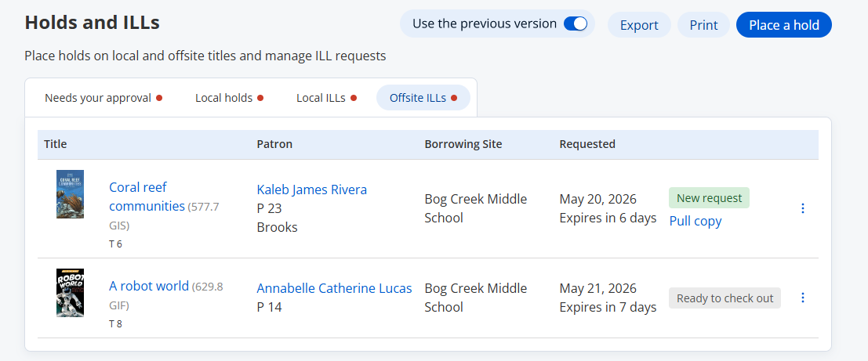Click the P 14 patron code
The image size is (868, 361).
tap(270, 307)
